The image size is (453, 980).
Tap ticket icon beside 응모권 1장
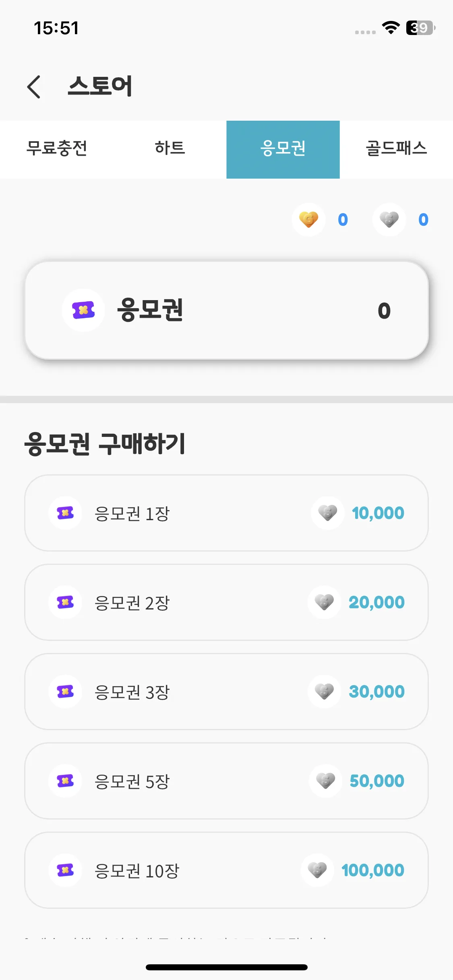click(x=65, y=513)
